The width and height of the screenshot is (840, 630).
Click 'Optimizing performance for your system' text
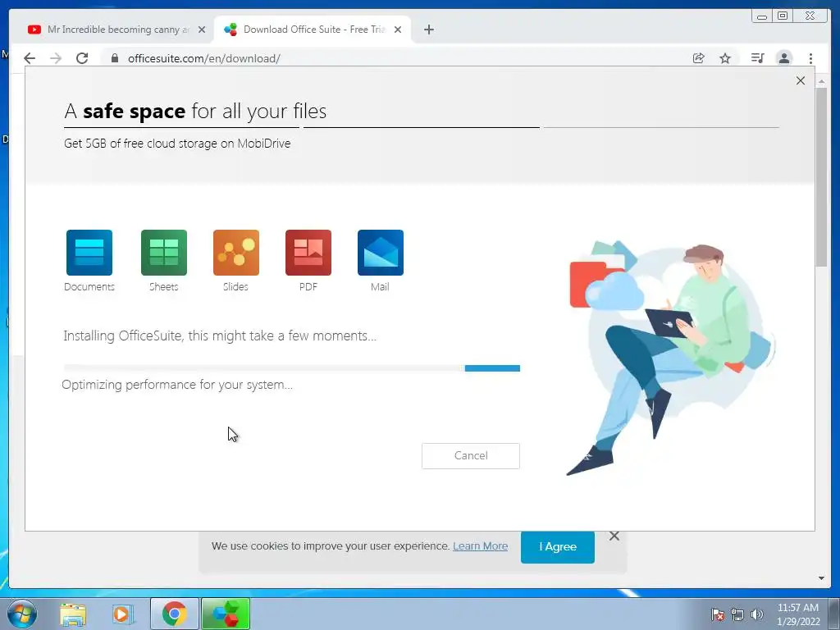click(x=177, y=385)
